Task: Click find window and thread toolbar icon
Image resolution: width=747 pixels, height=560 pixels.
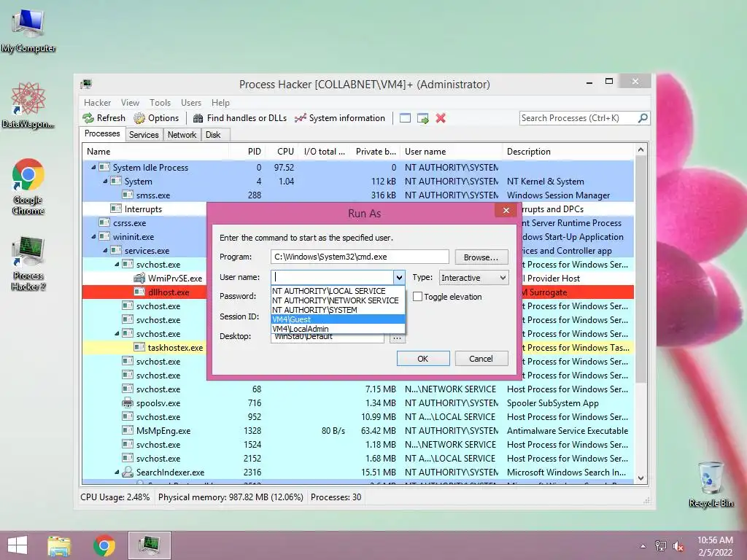Action: tap(422, 118)
